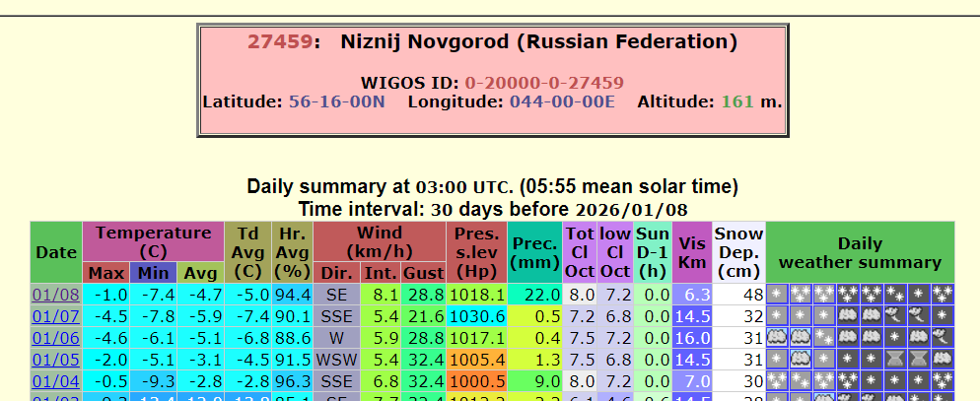Open the 01/05 daily report link
980x401 pixels.
47,360
